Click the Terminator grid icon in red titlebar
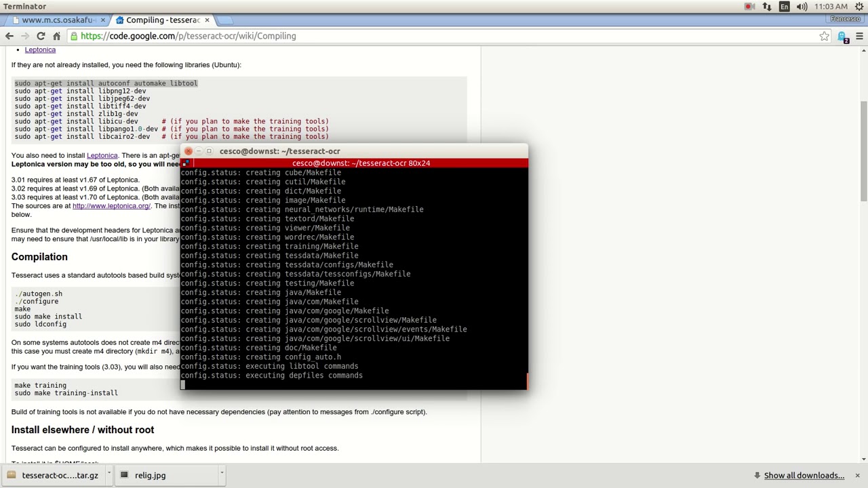 pos(186,163)
